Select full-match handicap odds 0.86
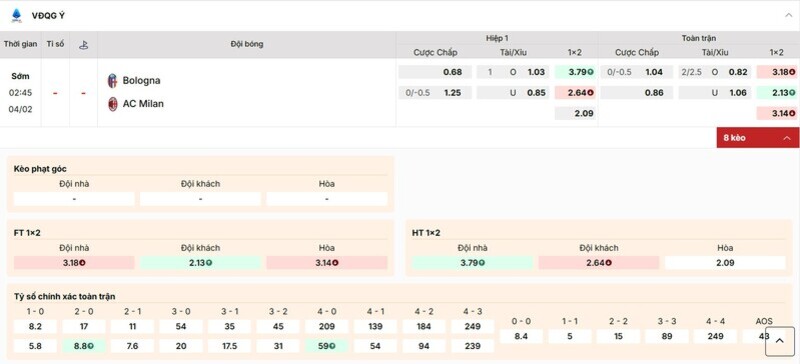 pos(637,93)
